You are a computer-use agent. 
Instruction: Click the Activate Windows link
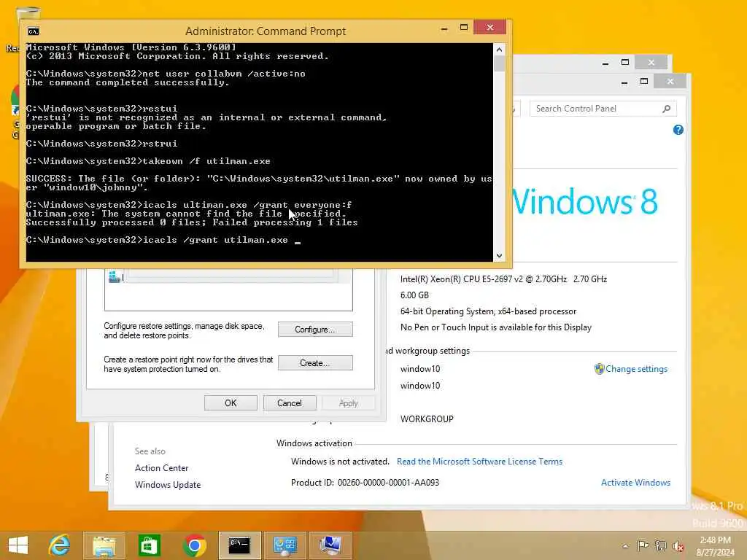(x=635, y=483)
